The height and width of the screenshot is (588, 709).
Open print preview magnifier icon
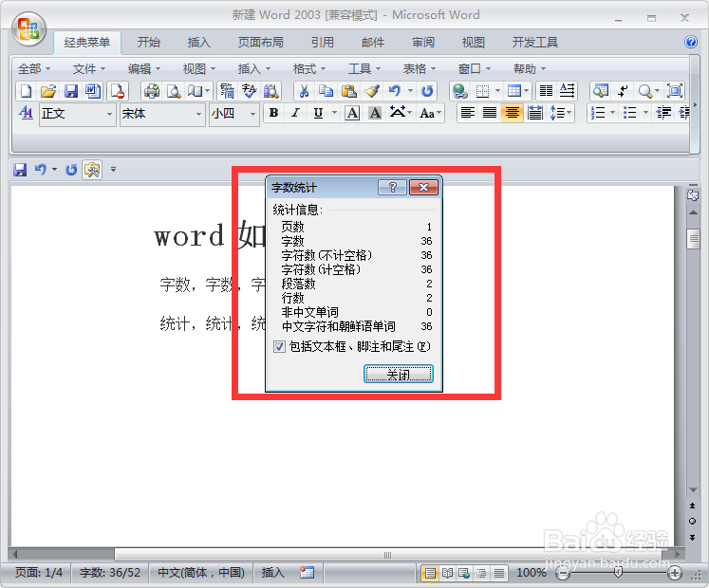click(x=174, y=91)
